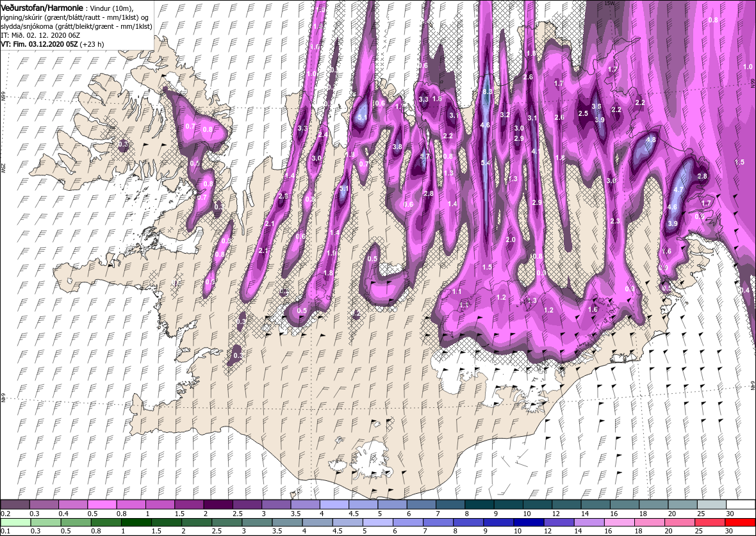Click the 0.4 value at the right edge
Screen dimensions: 756x536
[745, 290]
